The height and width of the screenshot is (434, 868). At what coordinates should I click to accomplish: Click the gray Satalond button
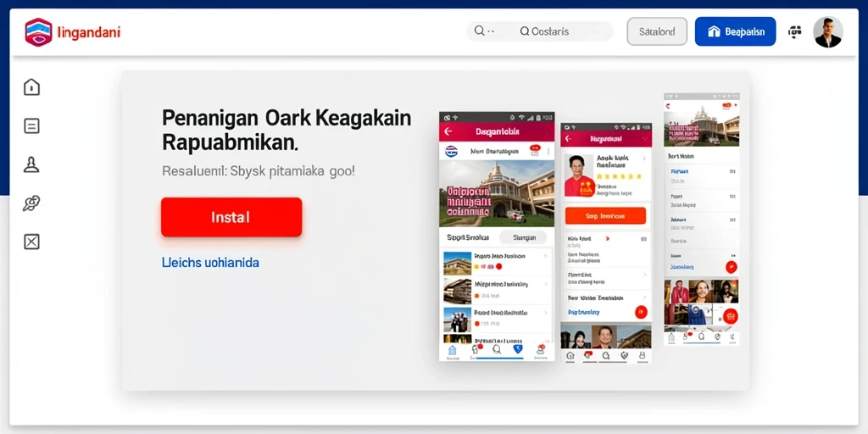657,31
